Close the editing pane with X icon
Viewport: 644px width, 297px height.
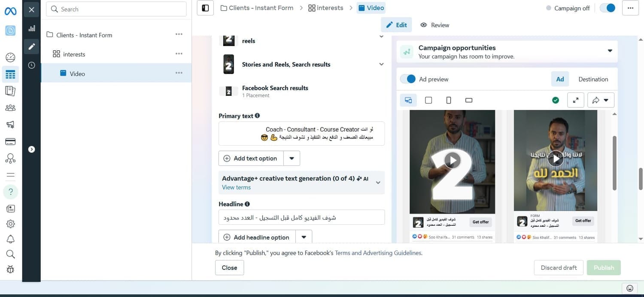pyautogui.click(x=31, y=9)
